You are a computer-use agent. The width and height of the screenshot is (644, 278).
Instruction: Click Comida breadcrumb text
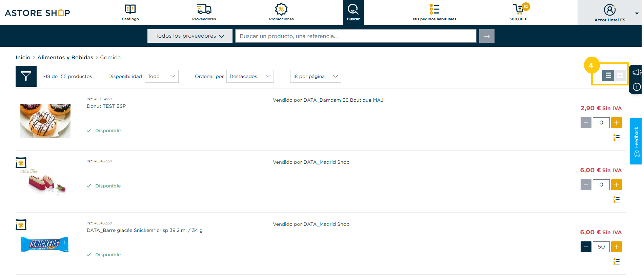click(x=110, y=58)
